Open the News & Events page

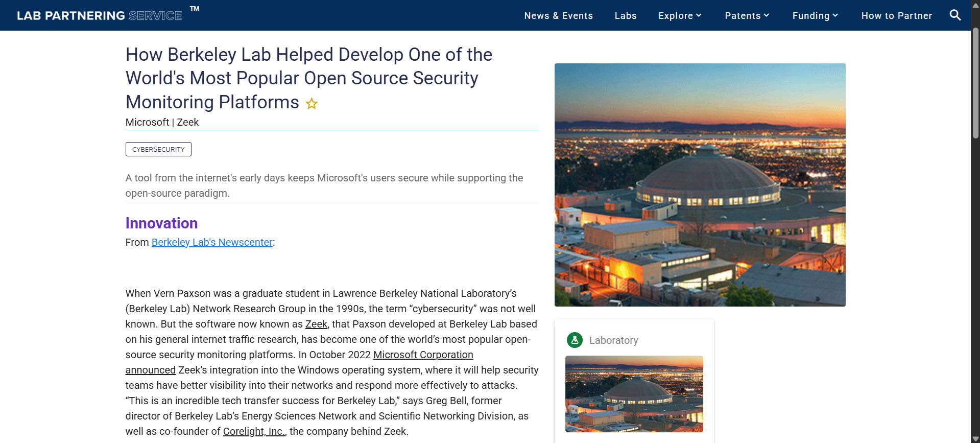pos(558,16)
